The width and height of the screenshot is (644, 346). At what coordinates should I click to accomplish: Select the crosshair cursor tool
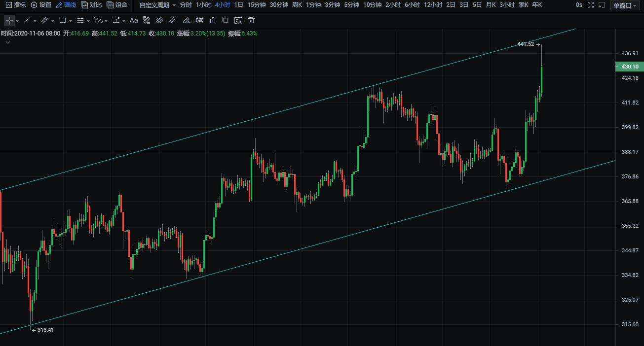(9, 21)
